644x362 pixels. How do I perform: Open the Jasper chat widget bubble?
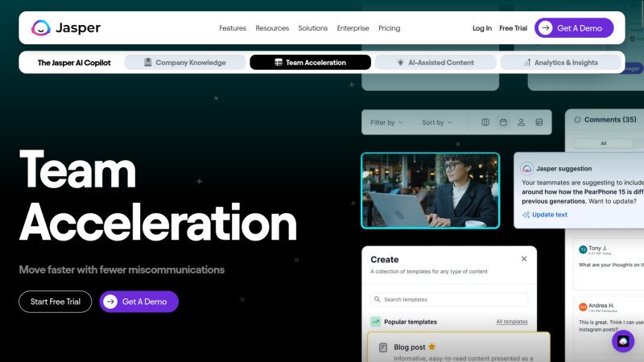[623, 341]
